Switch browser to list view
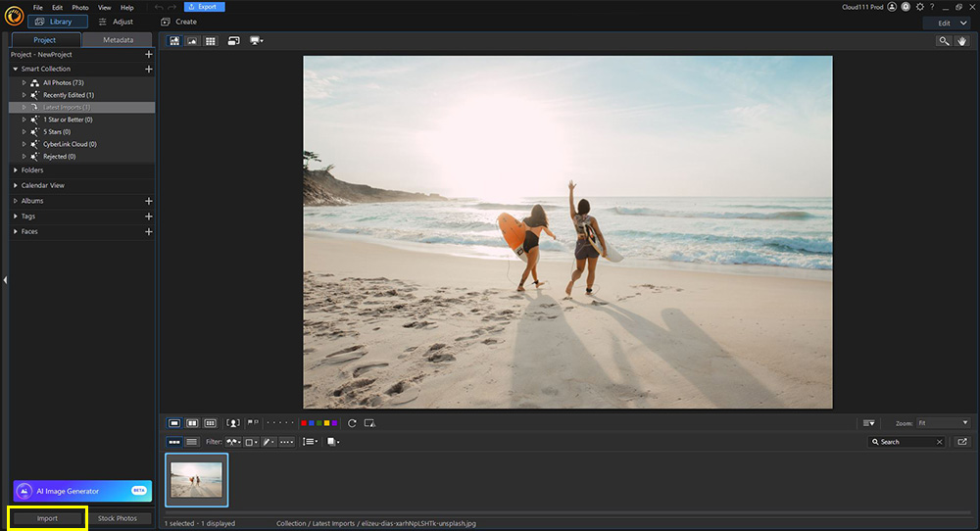This screenshot has height=531, width=980. 192,442
